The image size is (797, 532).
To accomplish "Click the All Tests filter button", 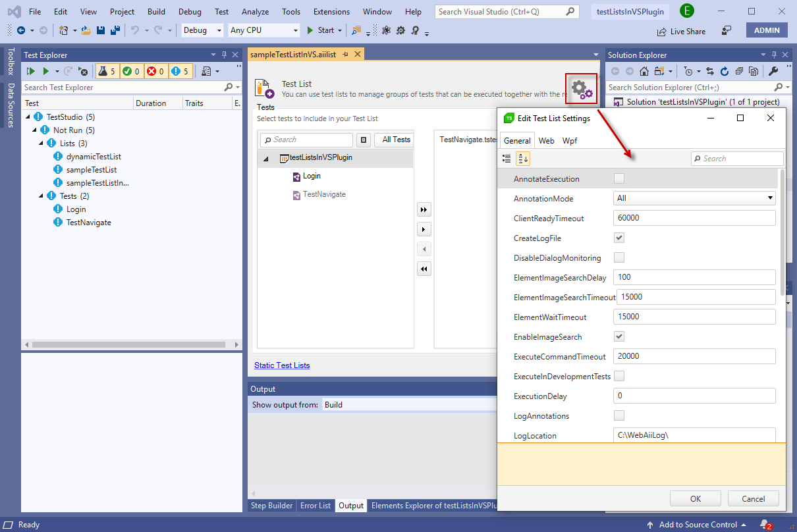I will click(394, 140).
